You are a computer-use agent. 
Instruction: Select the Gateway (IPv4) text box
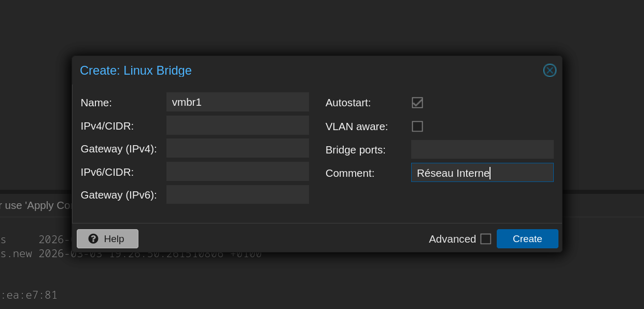pos(237,148)
